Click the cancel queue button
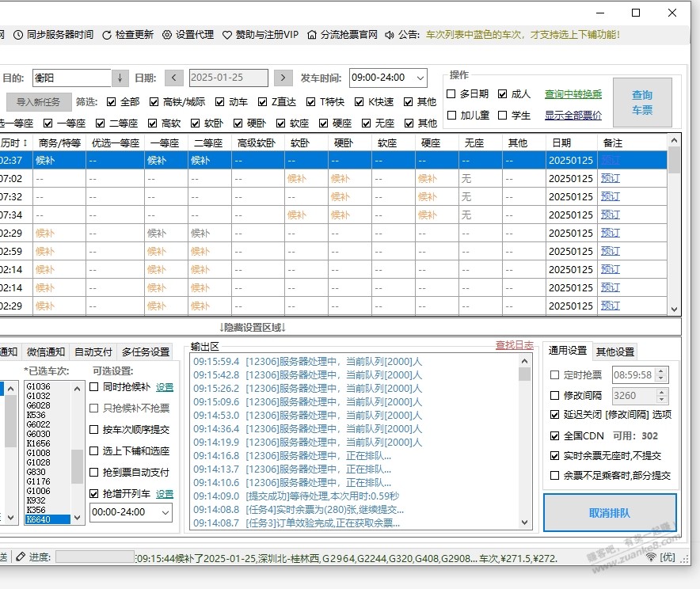700x589 pixels. [x=610, y=513]
